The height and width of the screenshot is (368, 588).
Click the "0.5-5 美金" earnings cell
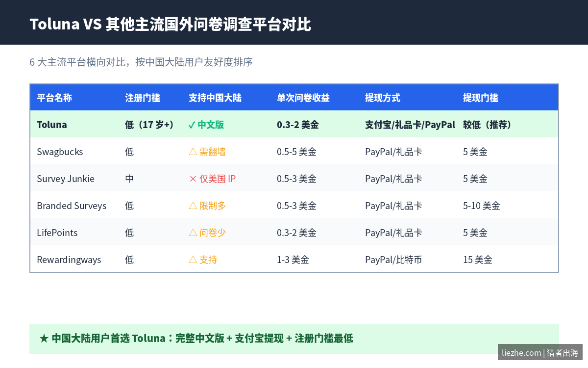pyautogui.click(x=296, y=152)
